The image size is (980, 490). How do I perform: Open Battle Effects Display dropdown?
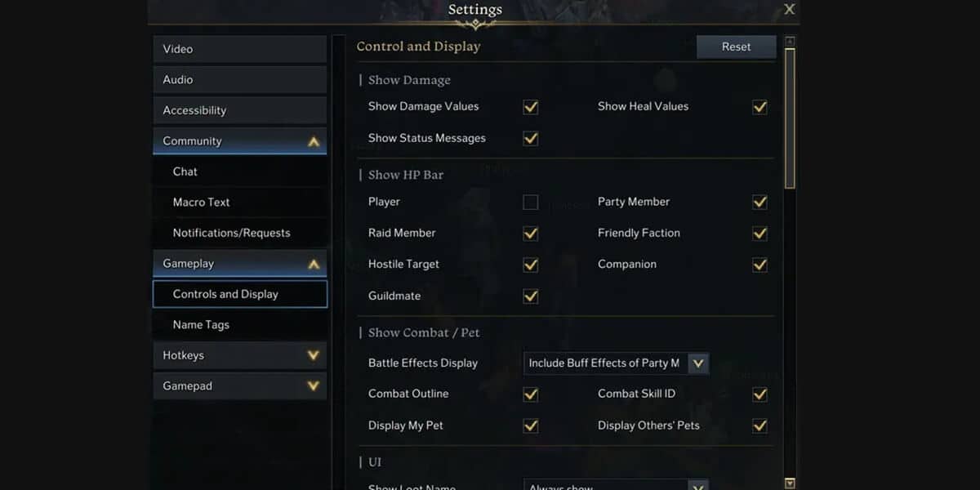697,363
